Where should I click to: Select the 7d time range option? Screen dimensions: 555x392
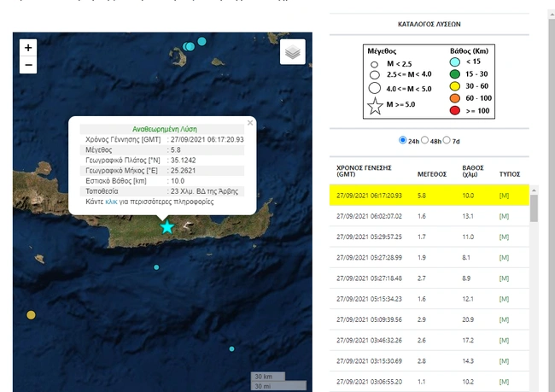[x=447, y=140]
